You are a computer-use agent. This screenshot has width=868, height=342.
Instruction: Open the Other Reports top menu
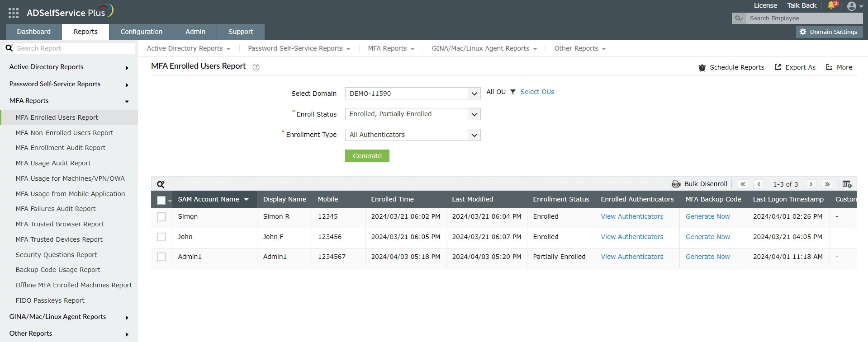(x=580, y=48)
